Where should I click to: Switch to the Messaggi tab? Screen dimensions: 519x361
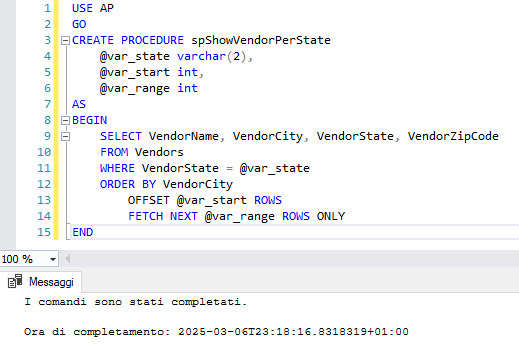click(41, 282)
